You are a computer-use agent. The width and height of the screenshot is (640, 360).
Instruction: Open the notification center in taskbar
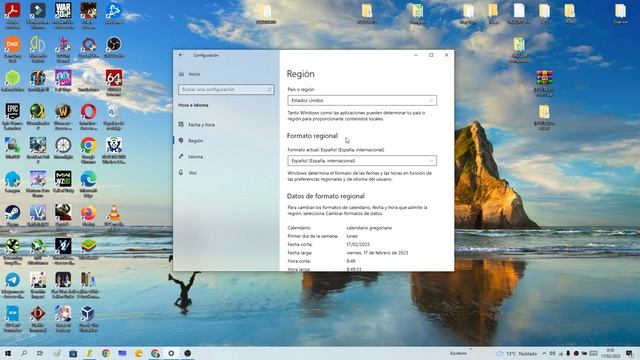[629, 353]
